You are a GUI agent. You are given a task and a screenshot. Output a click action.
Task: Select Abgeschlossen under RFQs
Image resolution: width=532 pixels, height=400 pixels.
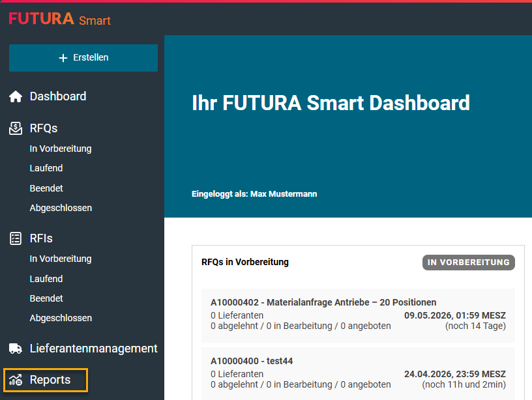pyautogui.click(x=61, y=208)
